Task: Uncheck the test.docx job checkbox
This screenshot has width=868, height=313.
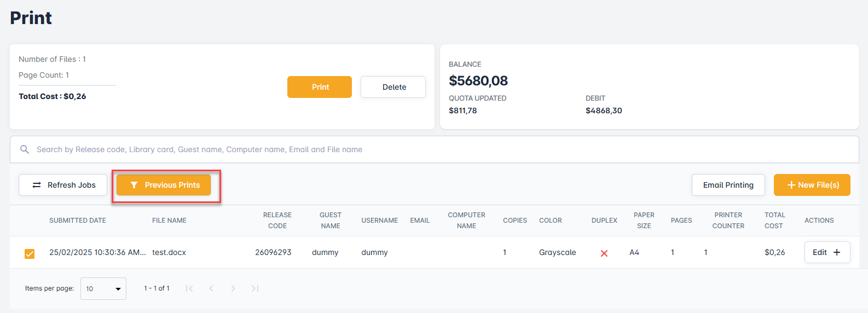Action: pyautogui.click(x=30, y=253)
